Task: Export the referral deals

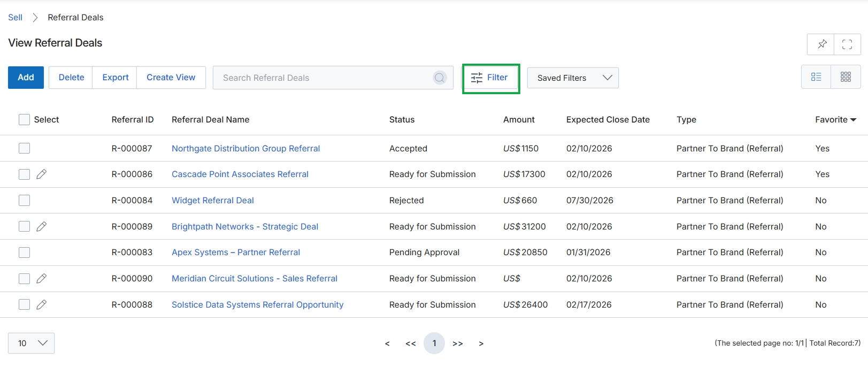Action: coord(116,78)
